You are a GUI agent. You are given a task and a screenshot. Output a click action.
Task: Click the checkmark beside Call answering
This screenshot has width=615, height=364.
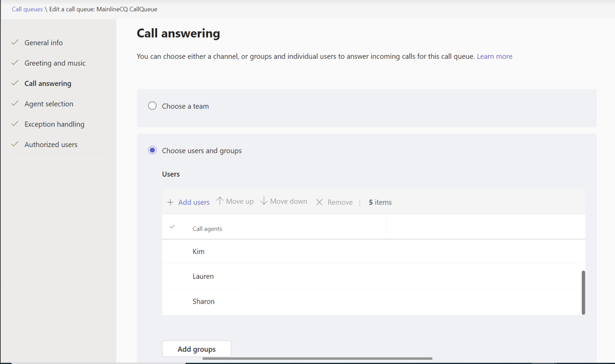point(15,83)
